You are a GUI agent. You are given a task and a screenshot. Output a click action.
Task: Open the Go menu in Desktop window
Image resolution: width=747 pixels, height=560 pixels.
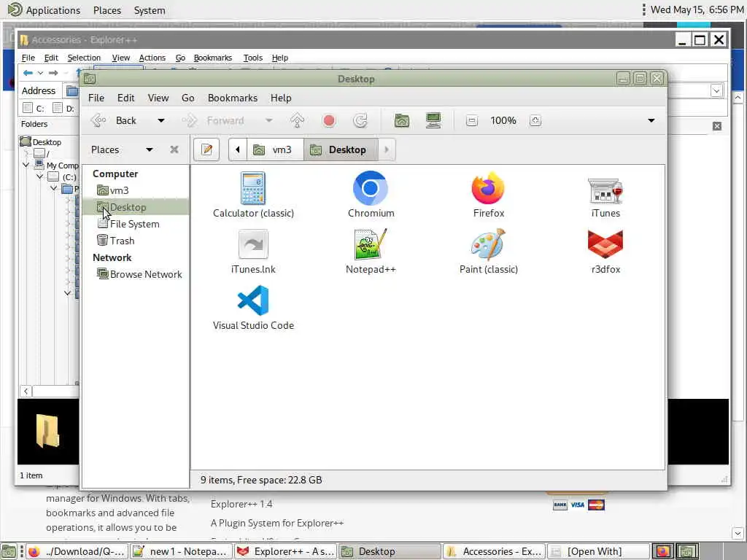[187, 98]
